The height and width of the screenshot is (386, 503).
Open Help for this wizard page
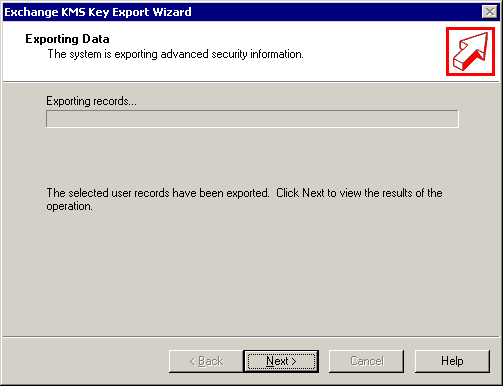point(452,361)
